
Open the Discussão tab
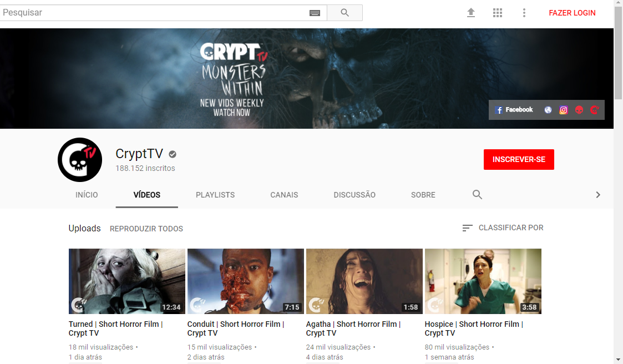coord(354,195)
